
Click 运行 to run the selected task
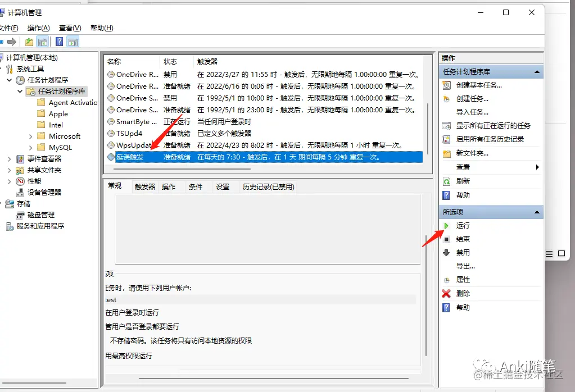coord(463,226)
